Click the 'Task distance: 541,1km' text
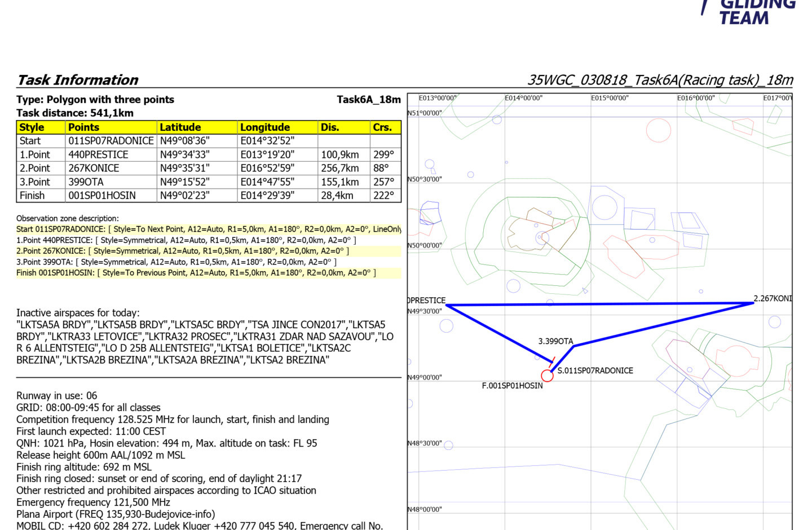This screenshot has width=812, height=530. click(x=75, y=113)
